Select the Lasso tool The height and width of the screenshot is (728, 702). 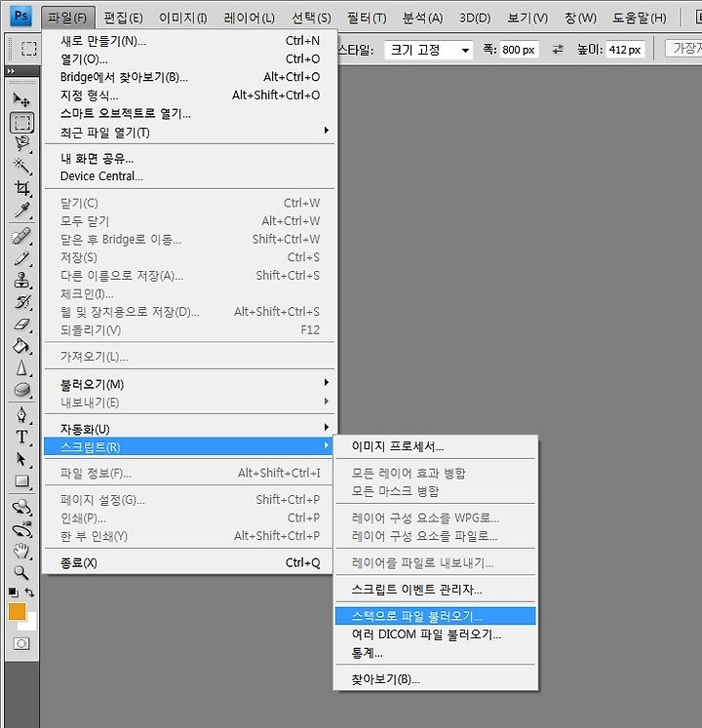coord(21,144)
